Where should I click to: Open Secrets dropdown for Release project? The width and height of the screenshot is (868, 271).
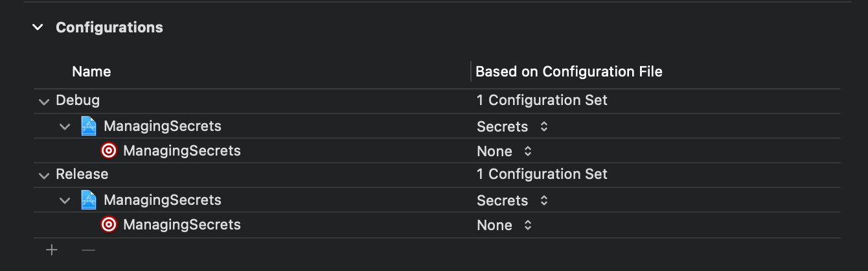coord(512,201)
